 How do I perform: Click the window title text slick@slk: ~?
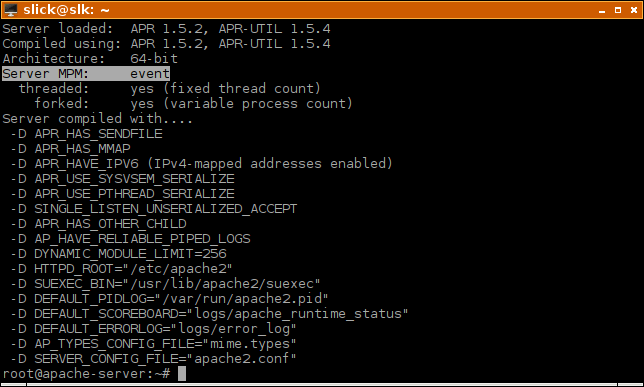pos(66,9)
